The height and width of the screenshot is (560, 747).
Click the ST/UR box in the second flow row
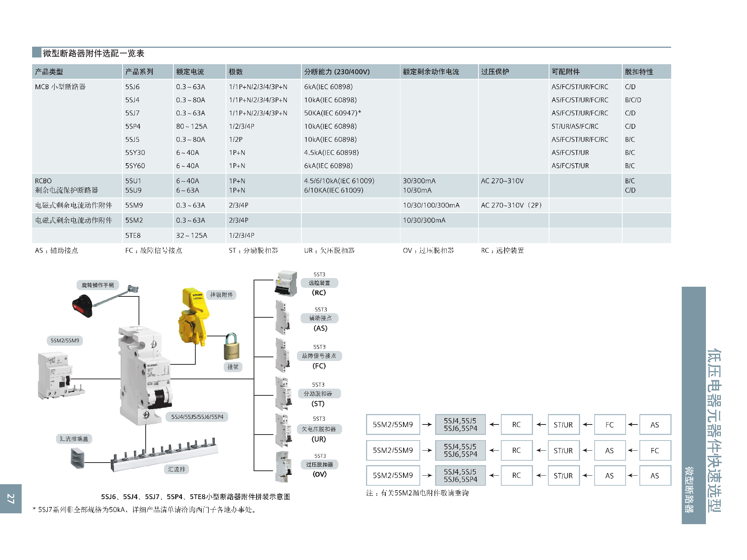563,451
